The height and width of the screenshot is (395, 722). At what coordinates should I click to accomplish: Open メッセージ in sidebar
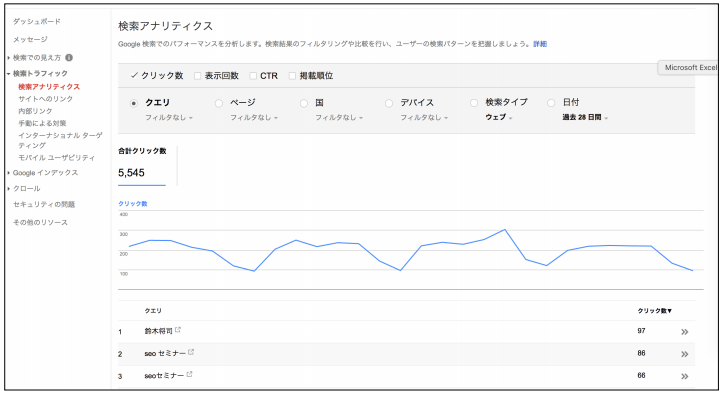click(x=30, y=39)
